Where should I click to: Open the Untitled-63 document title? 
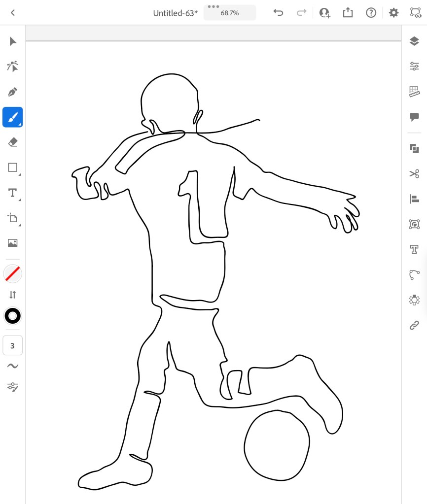coord(175,13)
